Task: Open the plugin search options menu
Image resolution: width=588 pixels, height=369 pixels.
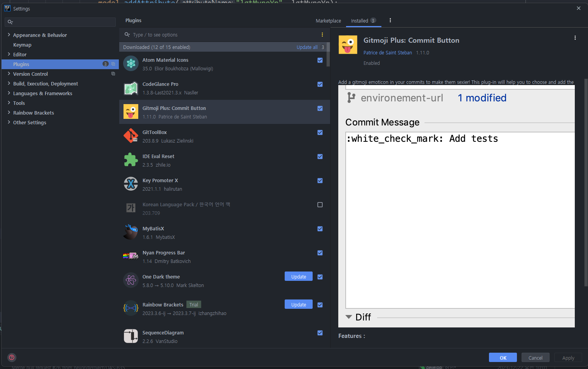Action: [322, 35]
